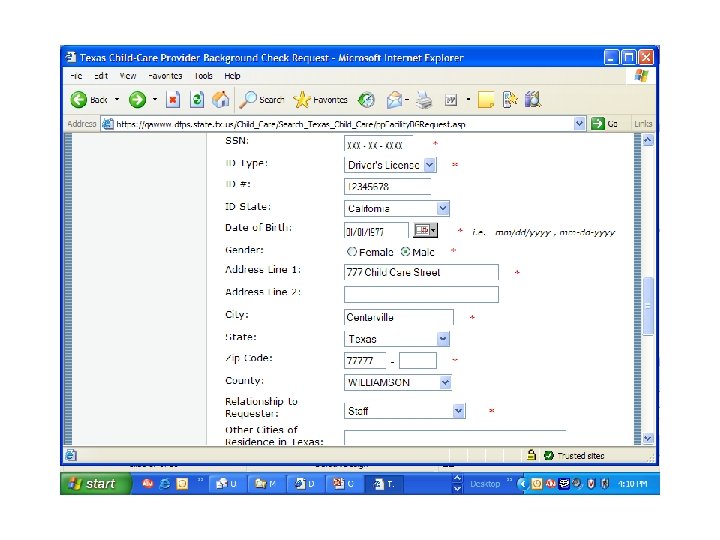The width and height of the screenshot is (720, 540).
Task: Click the Other Cities of Residence field
Action: [x=455, y=438]
